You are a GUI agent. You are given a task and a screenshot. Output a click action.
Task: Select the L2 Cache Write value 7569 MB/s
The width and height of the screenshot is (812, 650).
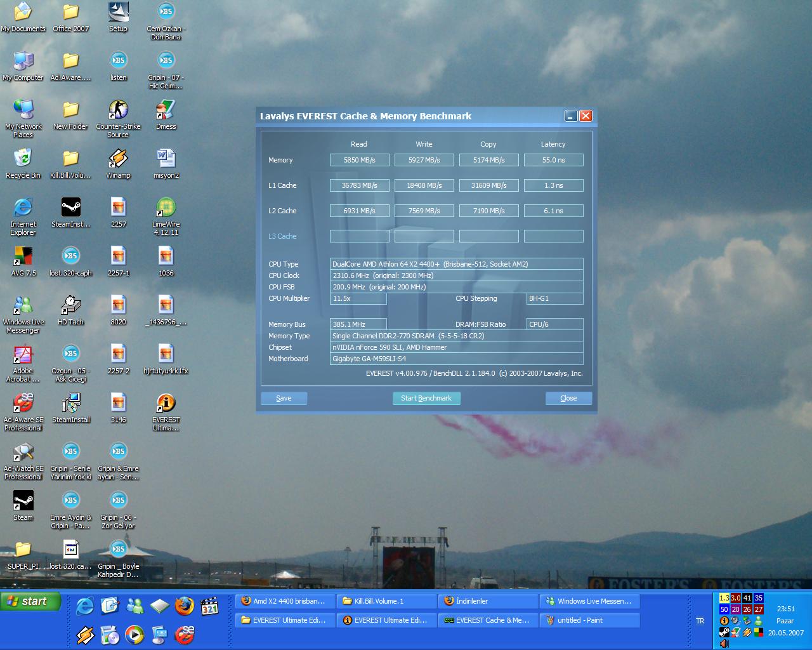click(424, 211)
